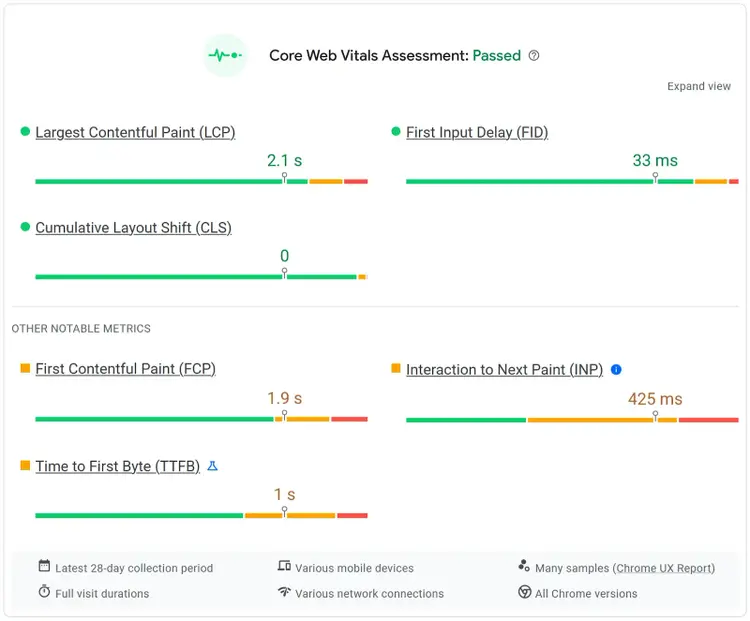Click the samples dots icon
The image size is (750, 621).
click(524, 566)
